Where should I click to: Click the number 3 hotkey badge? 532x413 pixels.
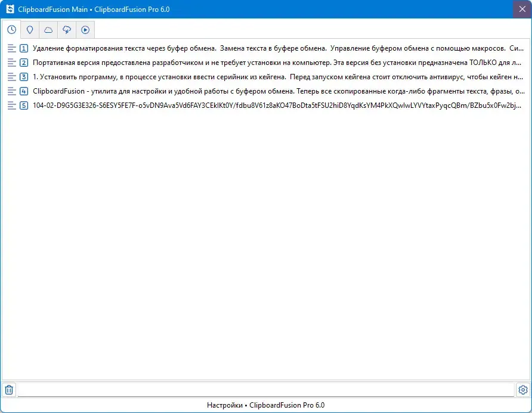coord(24,77)
